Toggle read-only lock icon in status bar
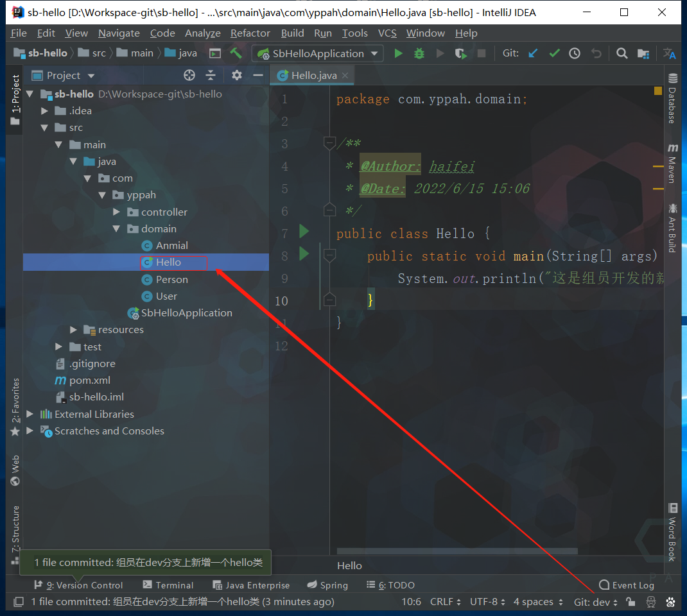Viewport: 687px width, 616px height. point(630,602)
